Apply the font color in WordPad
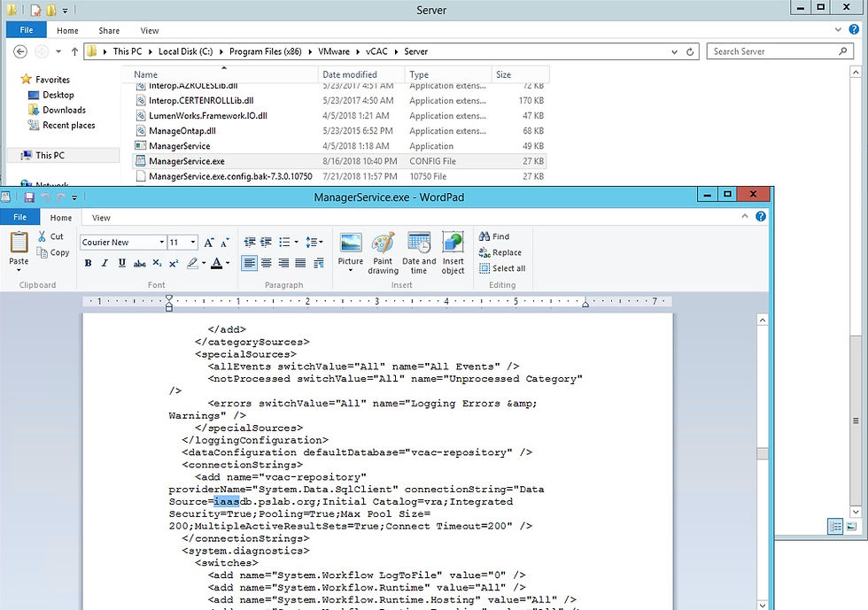This screenshot has height=610, width=868. pyautogui.click(x=216, y=264)
